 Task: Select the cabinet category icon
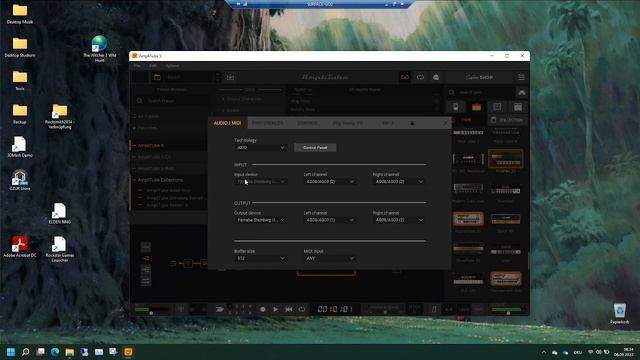click(x=497, y=107)
